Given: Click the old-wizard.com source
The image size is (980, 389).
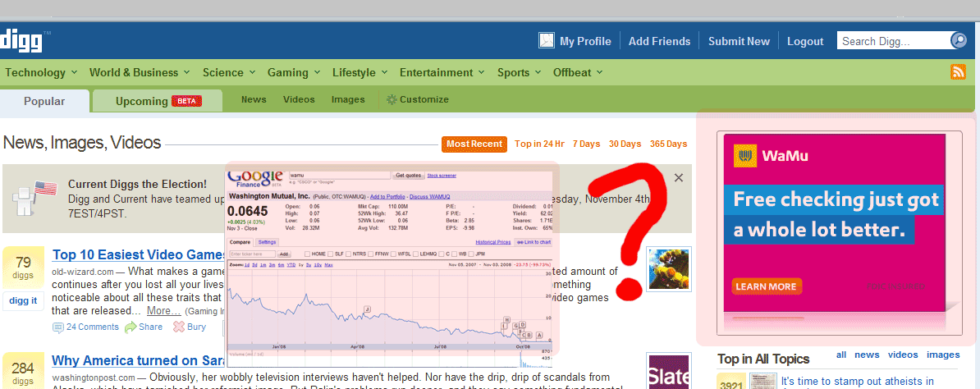Looking at the screenshot, I should (x=83, y=272).
